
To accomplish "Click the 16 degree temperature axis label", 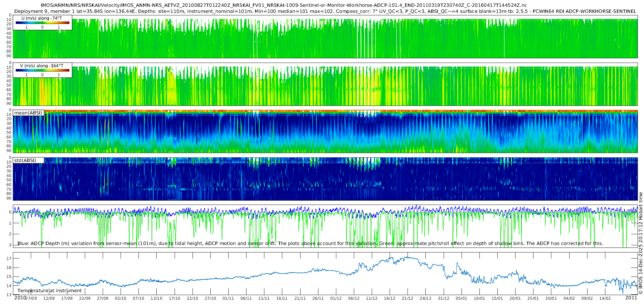I will (9, 268).
